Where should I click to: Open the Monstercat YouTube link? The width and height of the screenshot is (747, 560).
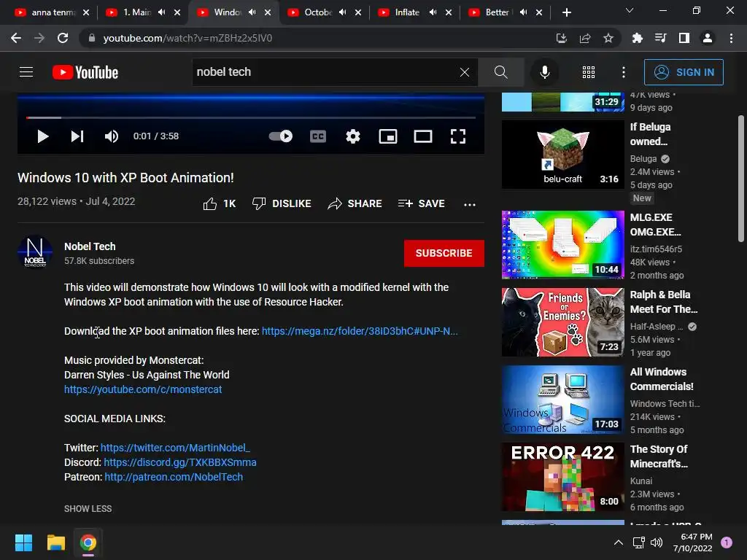143,389
